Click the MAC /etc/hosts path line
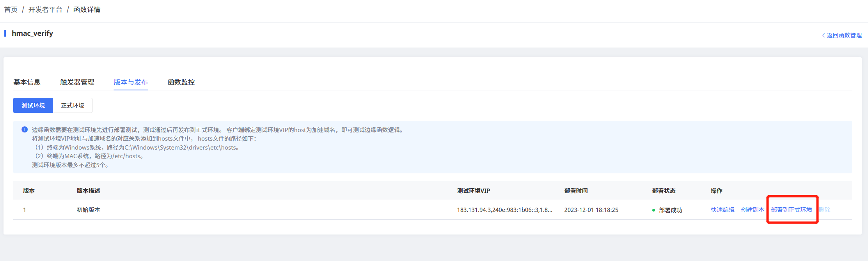This screenshot has height=261, width=868. 89,156
